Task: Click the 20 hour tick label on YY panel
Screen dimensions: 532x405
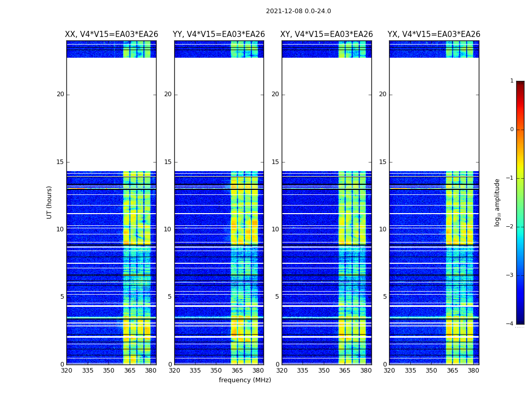Action: click(167, 94)
